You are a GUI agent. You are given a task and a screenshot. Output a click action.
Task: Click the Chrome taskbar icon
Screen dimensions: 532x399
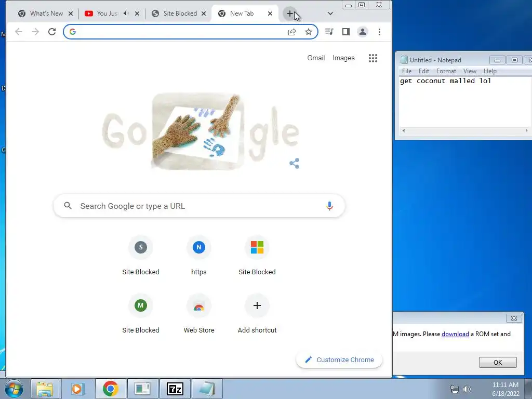111,389
